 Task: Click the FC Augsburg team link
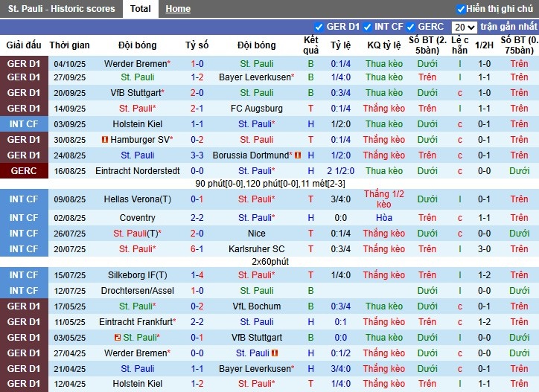click(256, 109)
